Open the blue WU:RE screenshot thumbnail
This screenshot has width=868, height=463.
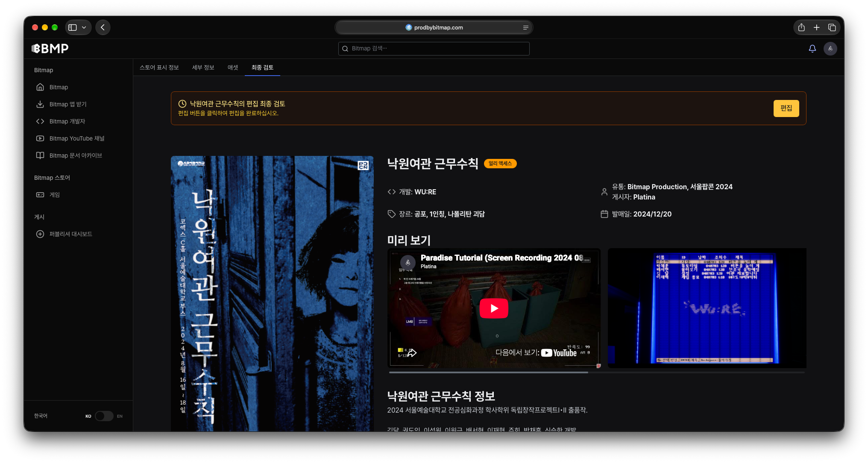(x=707, y=308)
